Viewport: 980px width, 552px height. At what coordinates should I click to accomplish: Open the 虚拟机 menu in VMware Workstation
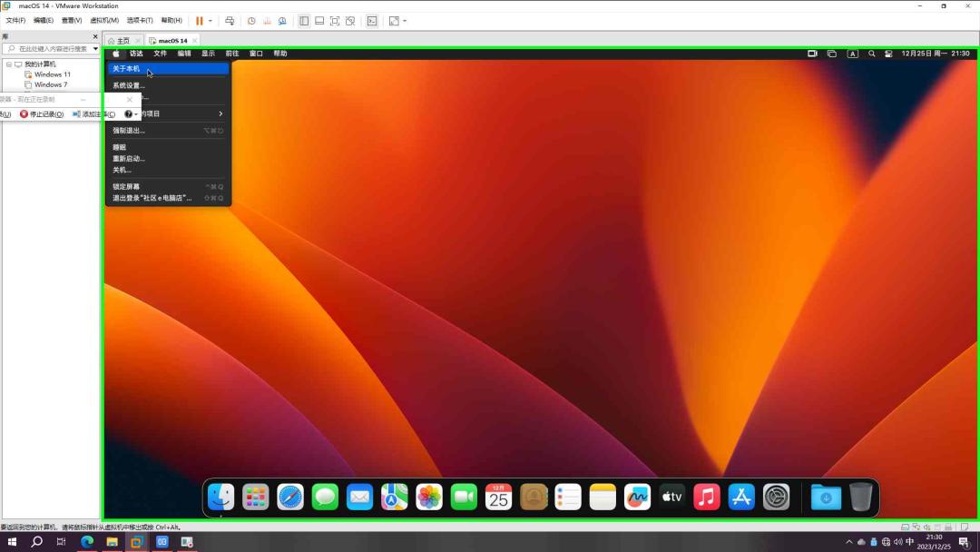103,20
